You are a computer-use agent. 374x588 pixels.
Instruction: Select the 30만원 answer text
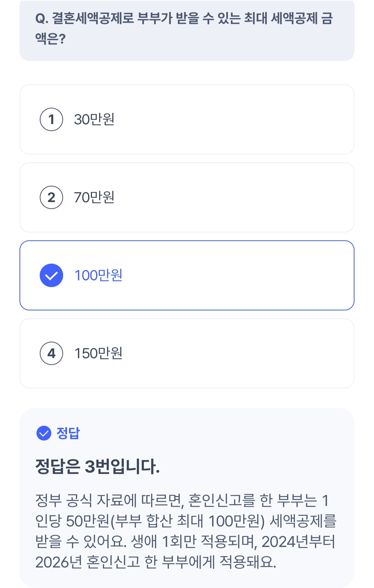pos(94,119)
